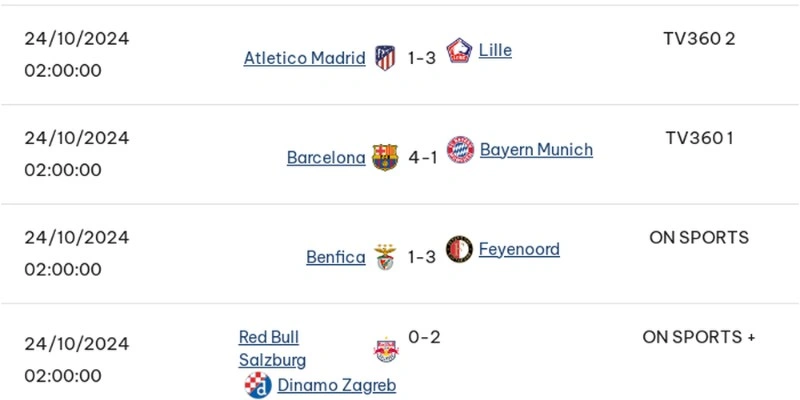Open the Lille team link
The height and width of the screenshot is (400, 800).
click(495, 50)
